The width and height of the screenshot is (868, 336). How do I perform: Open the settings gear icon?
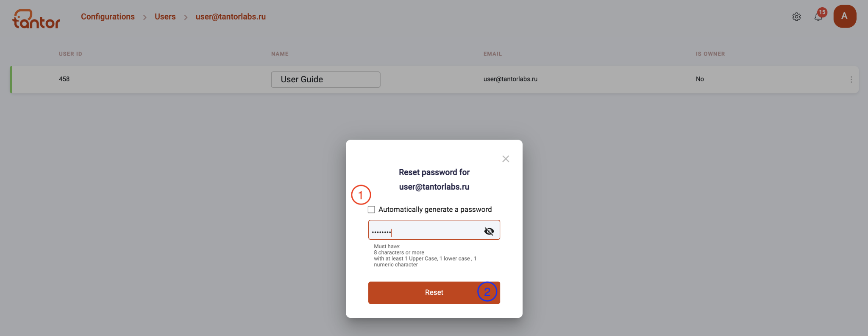[796, 17]
